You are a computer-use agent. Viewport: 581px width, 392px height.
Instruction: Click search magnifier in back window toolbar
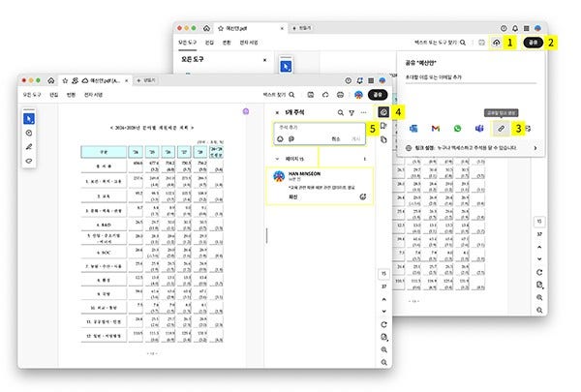(463, 43)
